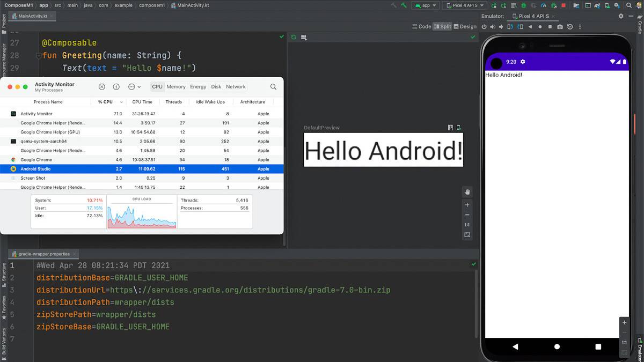Sort by the Threads column header

point(173,102)
